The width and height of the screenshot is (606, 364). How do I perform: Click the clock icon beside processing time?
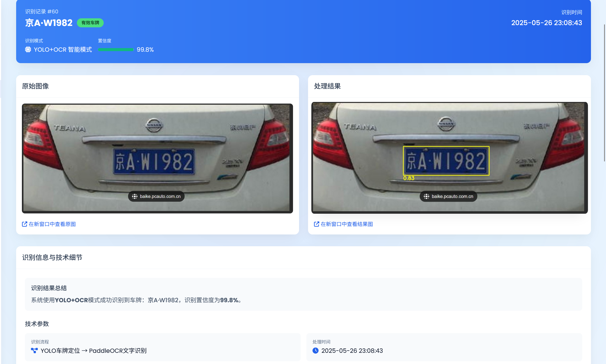click(315, 351)
